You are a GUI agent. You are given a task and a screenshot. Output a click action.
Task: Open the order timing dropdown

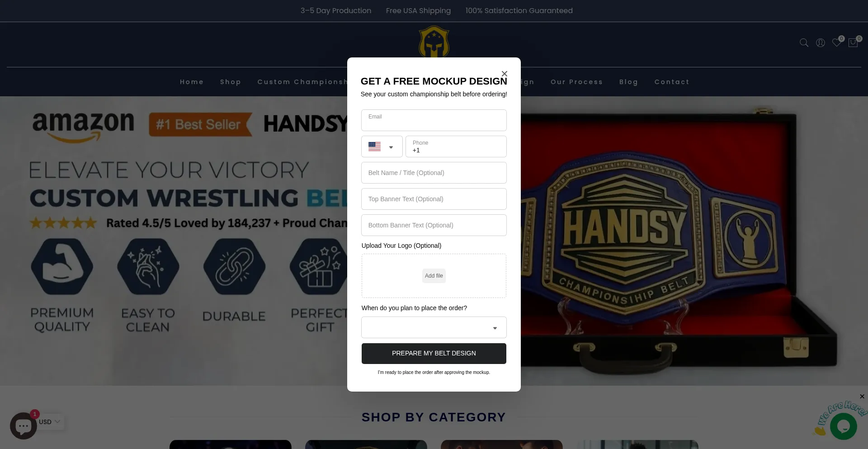(x=434, y=327)
